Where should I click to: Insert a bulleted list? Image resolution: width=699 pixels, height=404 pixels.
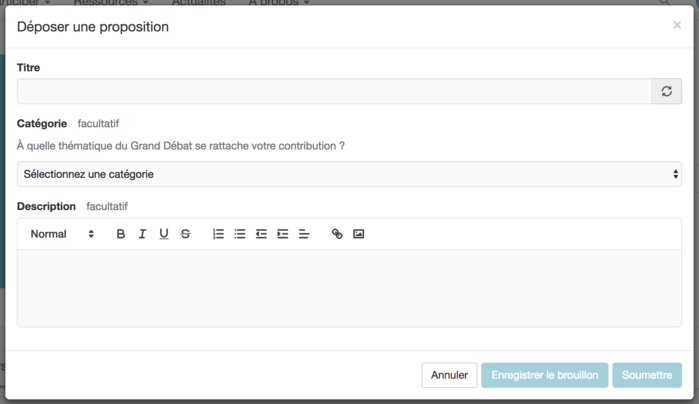240,234
